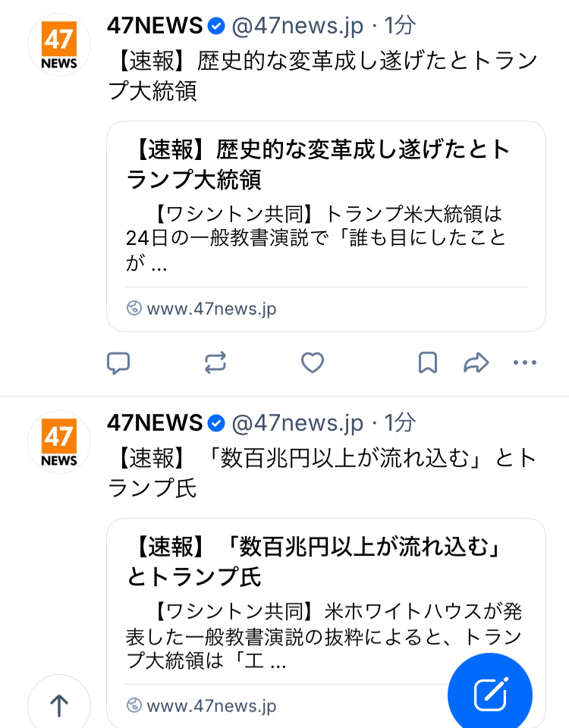The height and width of the screenshot is (728, 569).
Task: Tap the scroll-to-top arrow button
Action: pos(59,704)
